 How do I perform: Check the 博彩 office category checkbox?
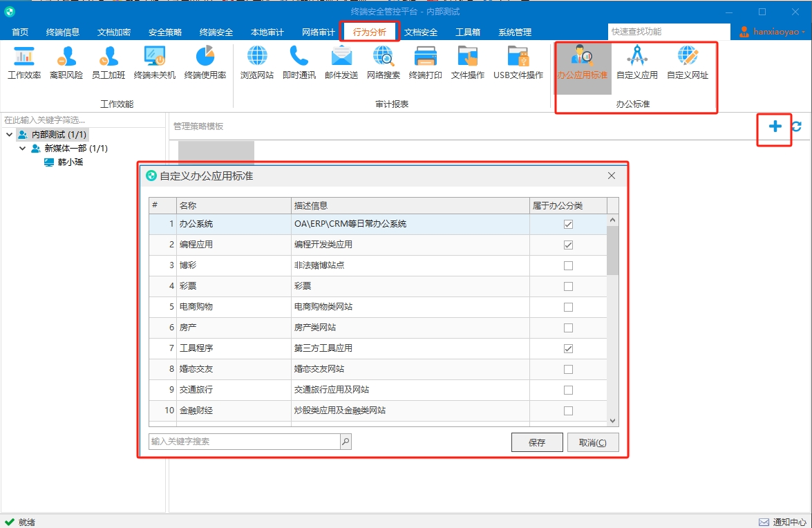568,265
